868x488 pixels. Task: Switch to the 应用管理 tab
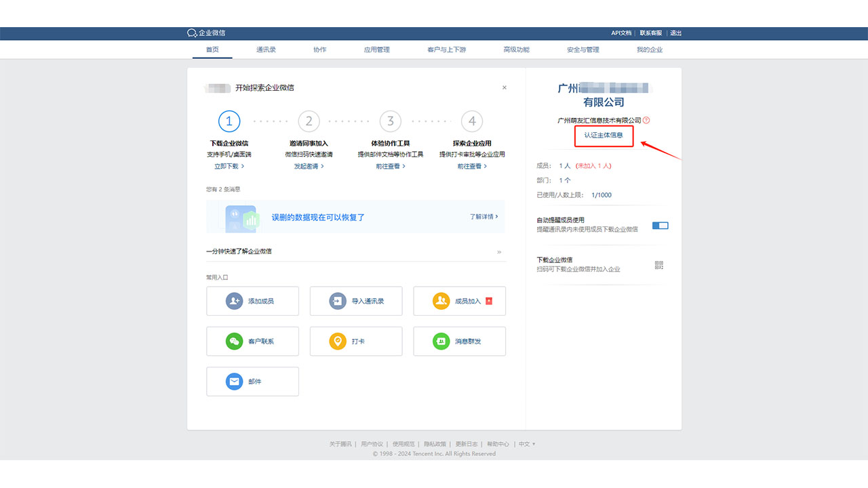(377, 49)
